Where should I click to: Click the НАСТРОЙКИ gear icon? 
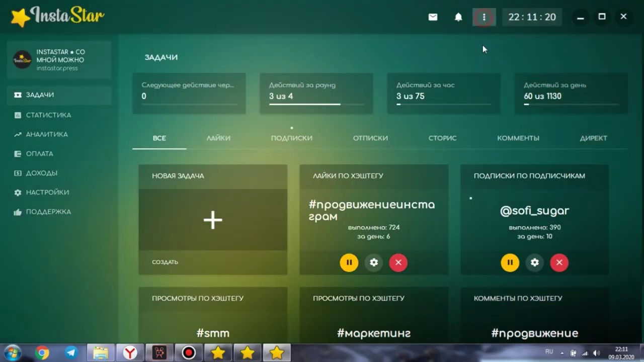[x=18, y=193]
